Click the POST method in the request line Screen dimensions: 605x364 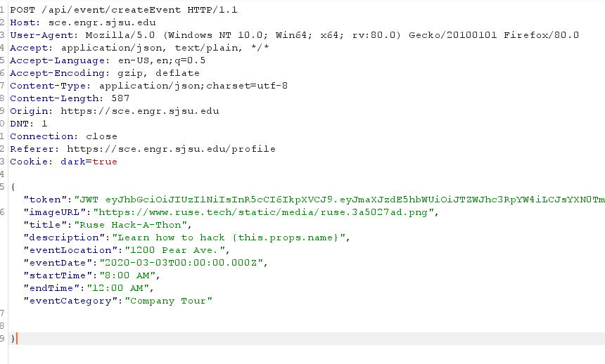23,10
